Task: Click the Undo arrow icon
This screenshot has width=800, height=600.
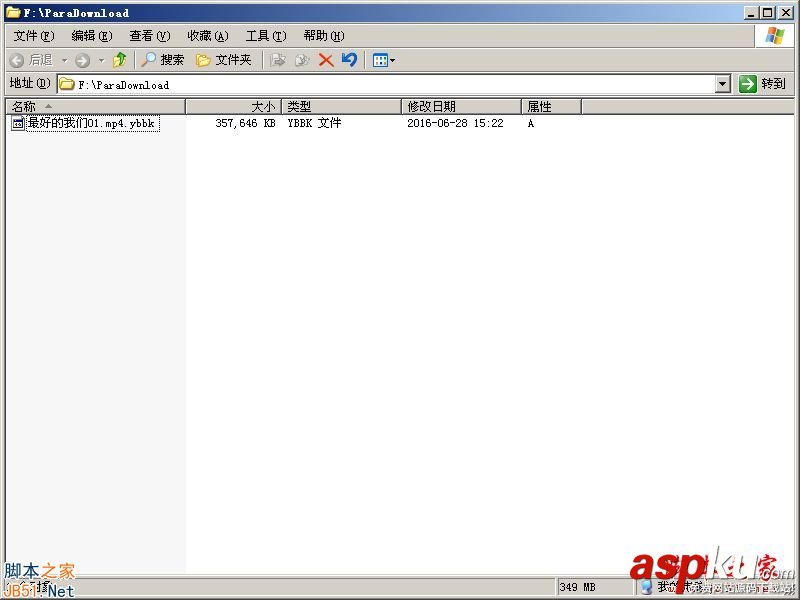Action: [x=349, y=59]
